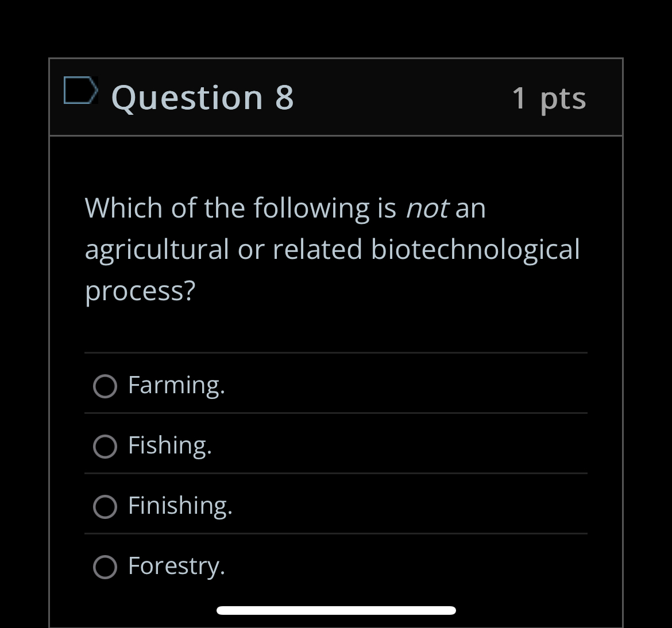
Task: Click the divider below the question text
Action: (336, 353)
